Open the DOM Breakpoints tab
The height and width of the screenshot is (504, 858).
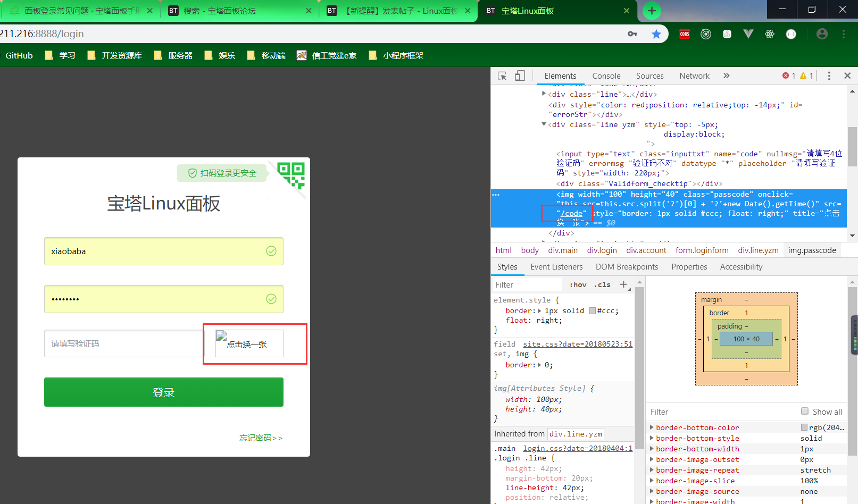627,267
